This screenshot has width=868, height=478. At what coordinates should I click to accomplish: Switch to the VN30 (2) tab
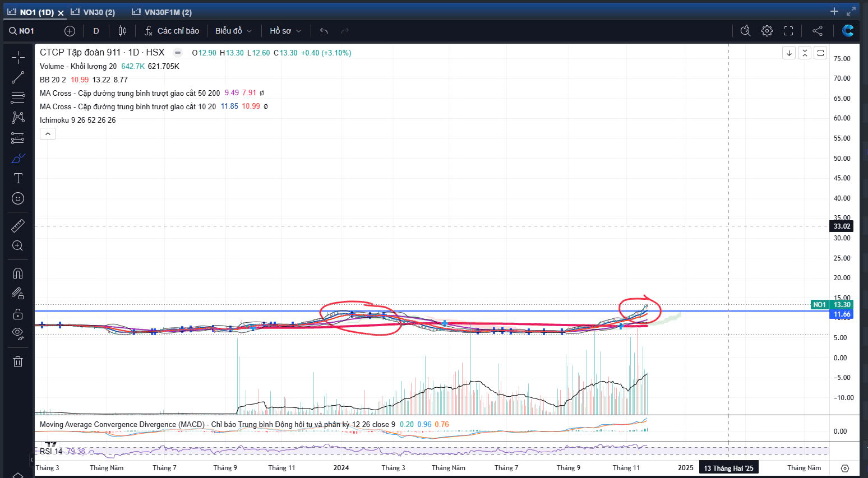point(93,12)
